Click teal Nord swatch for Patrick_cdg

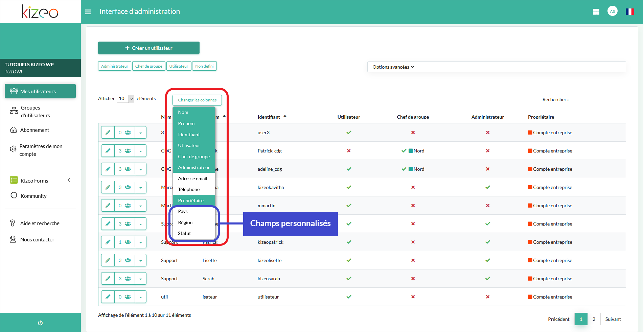click(411, 151)
